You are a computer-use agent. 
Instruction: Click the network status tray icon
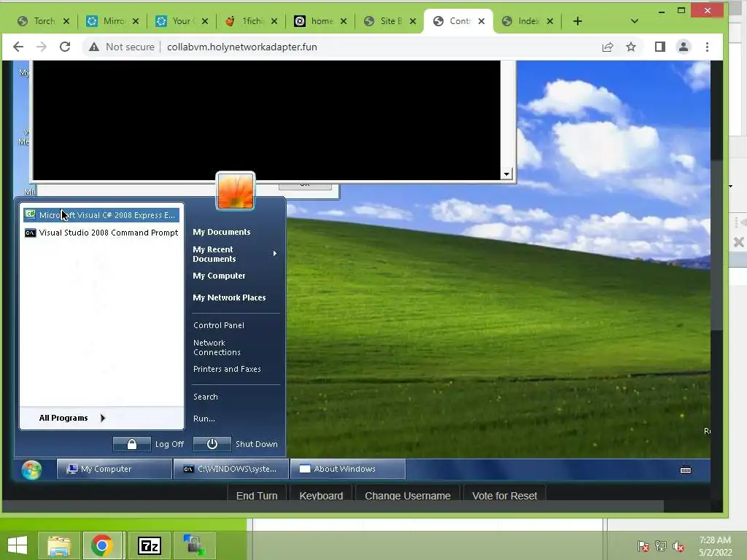pos(661,546)
